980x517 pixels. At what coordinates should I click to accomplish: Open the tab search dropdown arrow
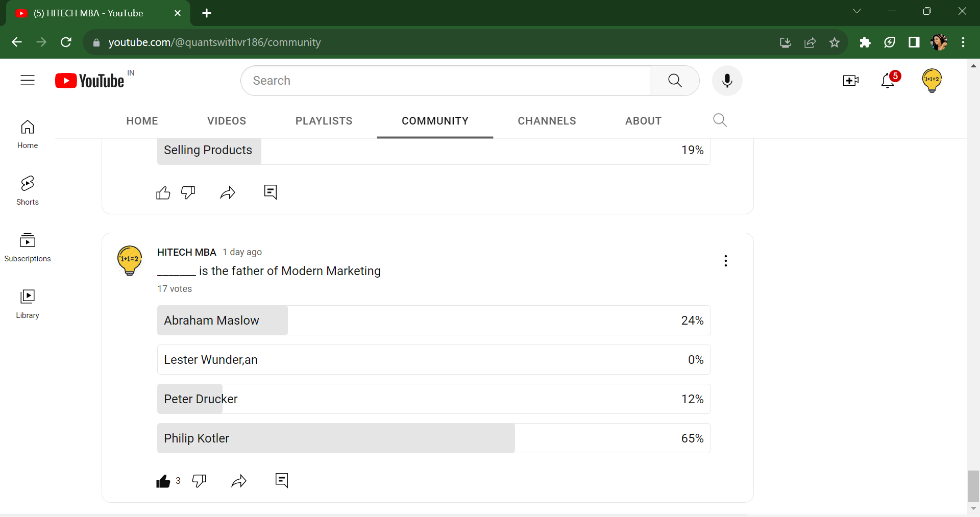coord(857,11)
